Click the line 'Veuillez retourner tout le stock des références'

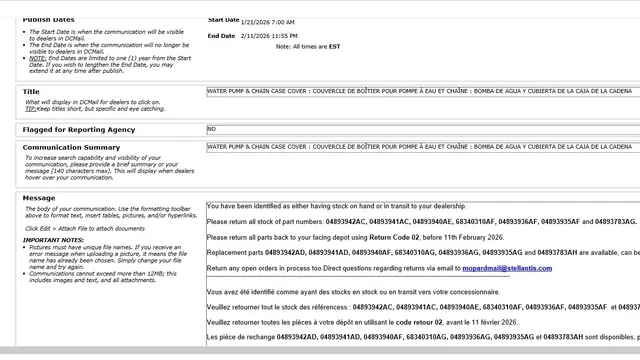(423, 307)
